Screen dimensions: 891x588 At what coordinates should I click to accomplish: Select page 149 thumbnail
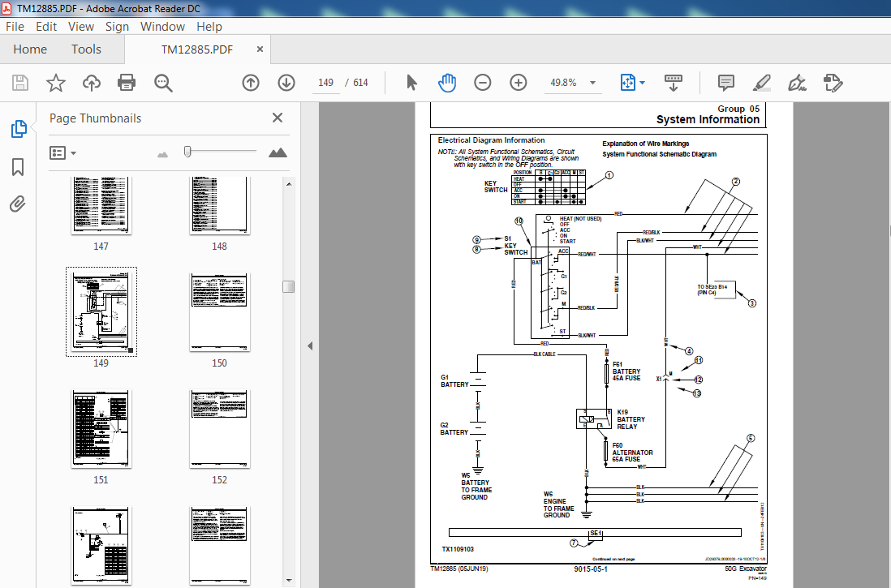(x=101, y=312)
